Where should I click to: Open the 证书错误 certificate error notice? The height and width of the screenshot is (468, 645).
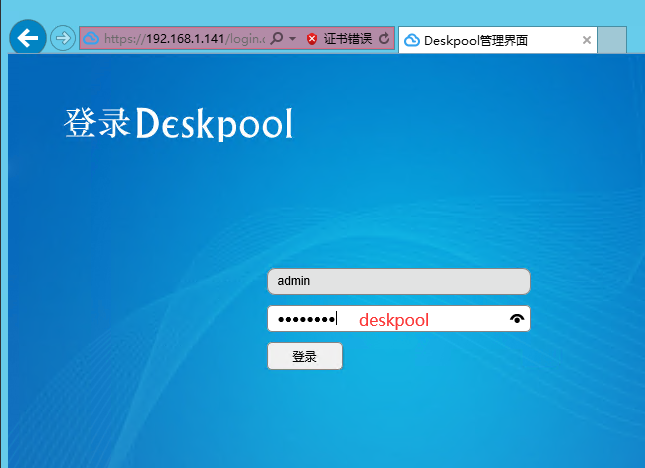coord(348,39)
